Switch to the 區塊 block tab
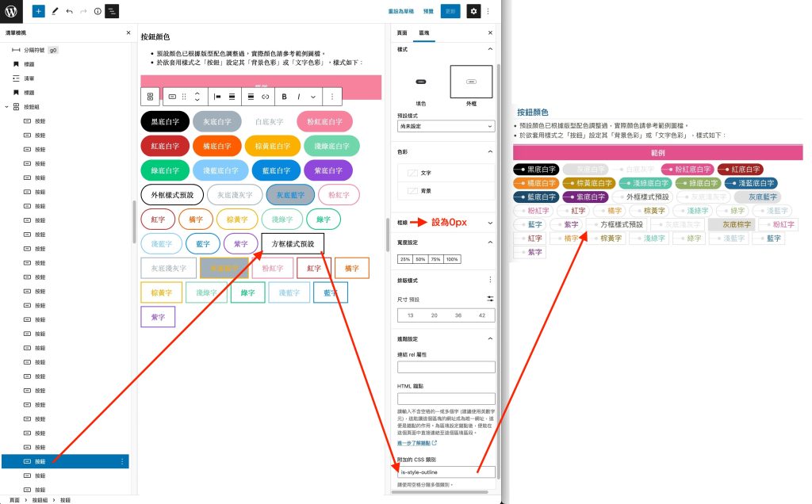Viewport: 812px width, 504px height. tap(423, 33)
